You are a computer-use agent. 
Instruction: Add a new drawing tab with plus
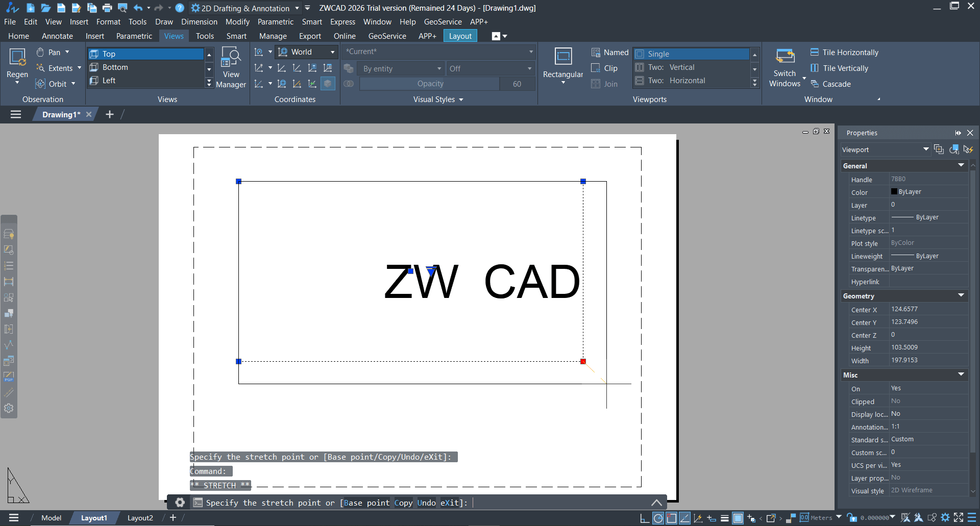point(109,114)
